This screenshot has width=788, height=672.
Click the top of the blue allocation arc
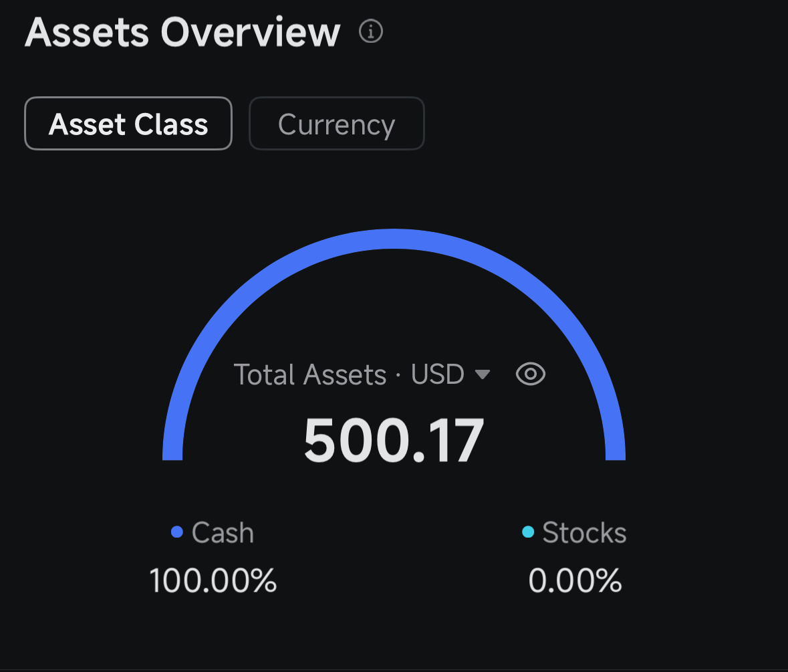tap(394, 239)
